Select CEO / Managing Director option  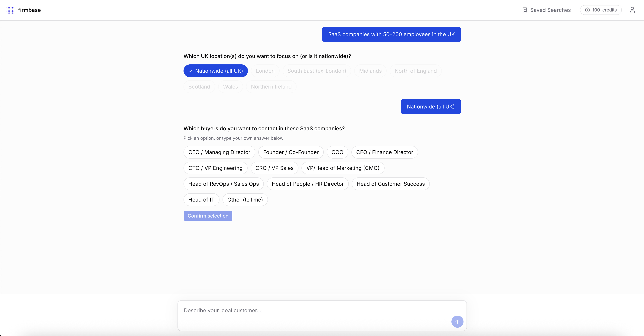219,152
